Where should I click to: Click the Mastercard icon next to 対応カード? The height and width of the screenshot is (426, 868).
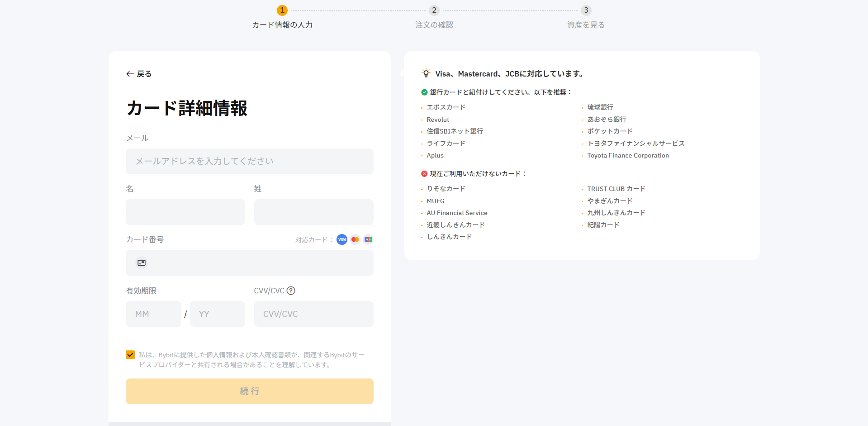(355, 239)
